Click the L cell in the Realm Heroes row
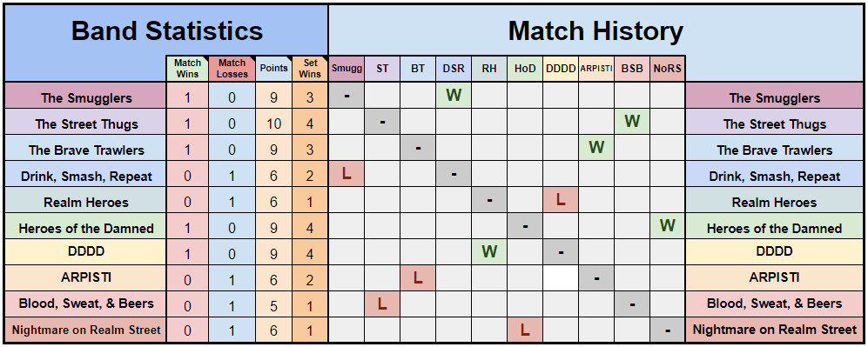868x347 pixels. (561, 199)
